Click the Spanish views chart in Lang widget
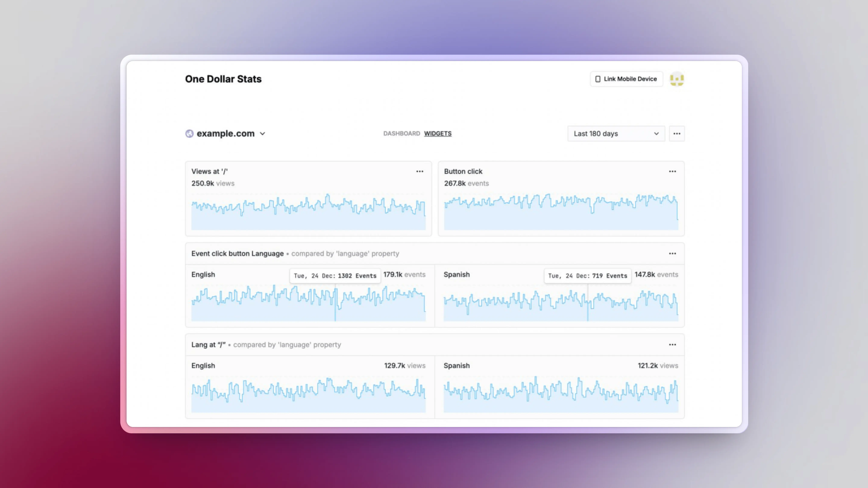 [561, 394]
